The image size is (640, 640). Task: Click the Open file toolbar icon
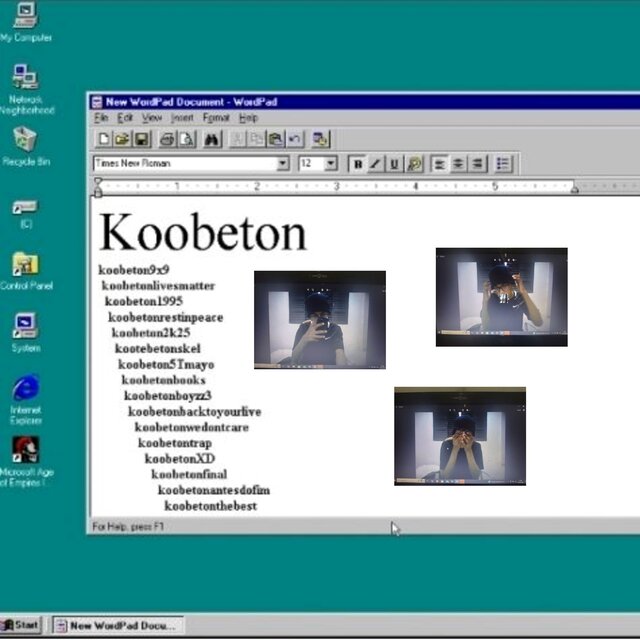[x=122, y=140]
